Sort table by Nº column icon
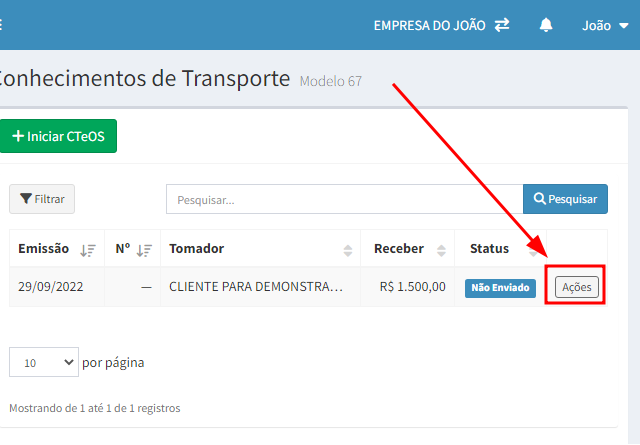This screenshot has height=445, width=640. pyautogui.click(x=144, y=250)
